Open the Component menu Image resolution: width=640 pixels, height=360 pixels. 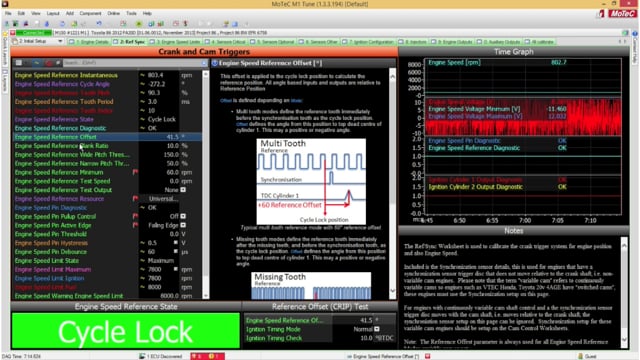pos(90,13)
